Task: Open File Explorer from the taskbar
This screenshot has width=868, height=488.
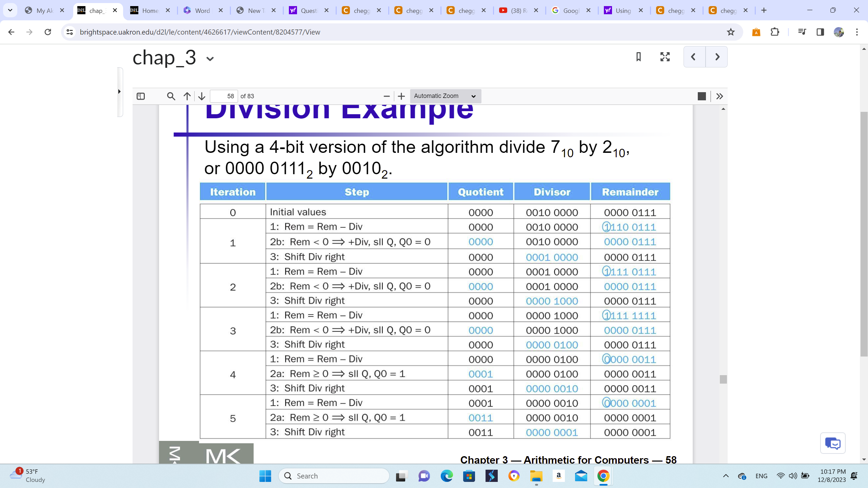Action: [536, 476]
